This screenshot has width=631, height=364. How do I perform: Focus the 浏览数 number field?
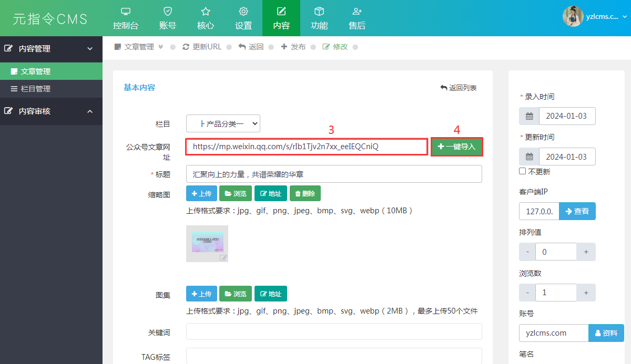tap(556, 292)
